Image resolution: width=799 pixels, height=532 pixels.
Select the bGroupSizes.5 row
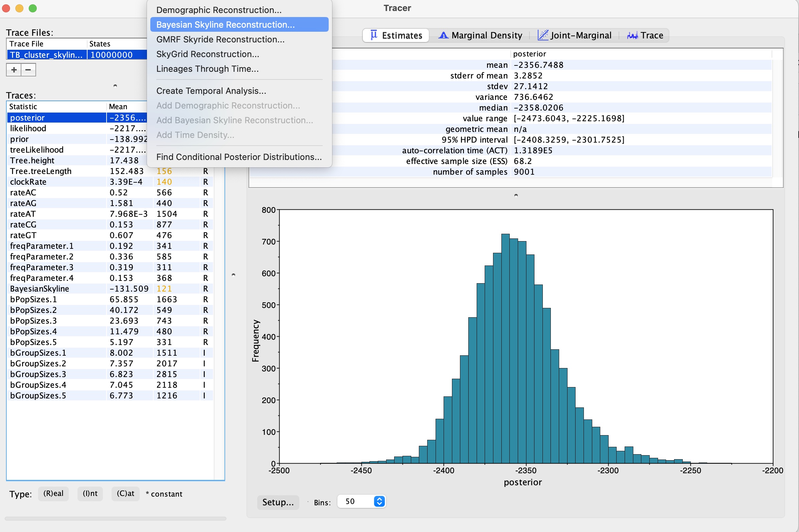tap(110, 395)
